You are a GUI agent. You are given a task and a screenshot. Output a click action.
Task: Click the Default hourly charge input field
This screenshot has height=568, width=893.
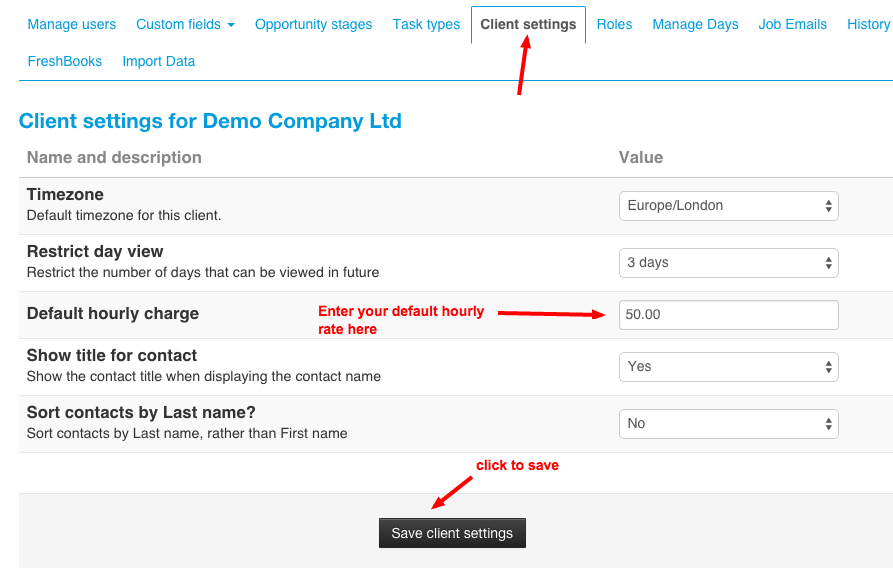(728, 314)
